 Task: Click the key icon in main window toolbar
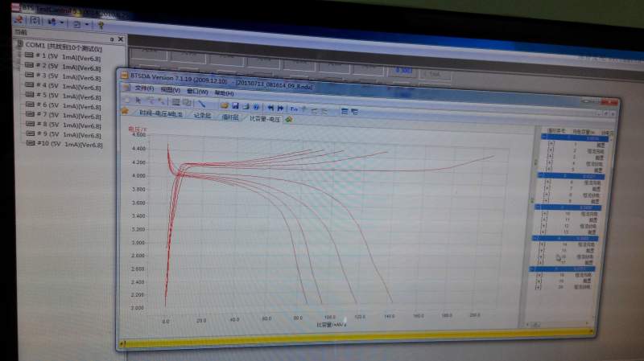click(x=101, y=25)
